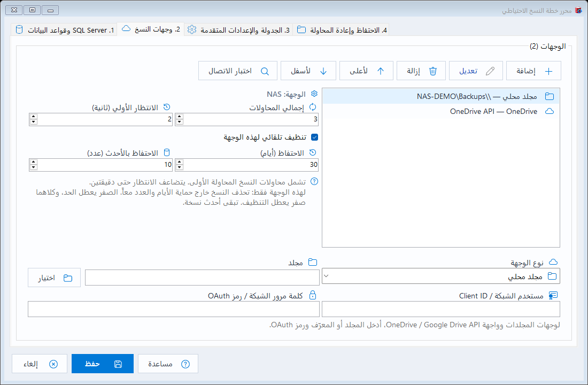This screenshot has height=385, width=588.
Task: Click the مساعدة (help) button
Action: click(168, 364)
